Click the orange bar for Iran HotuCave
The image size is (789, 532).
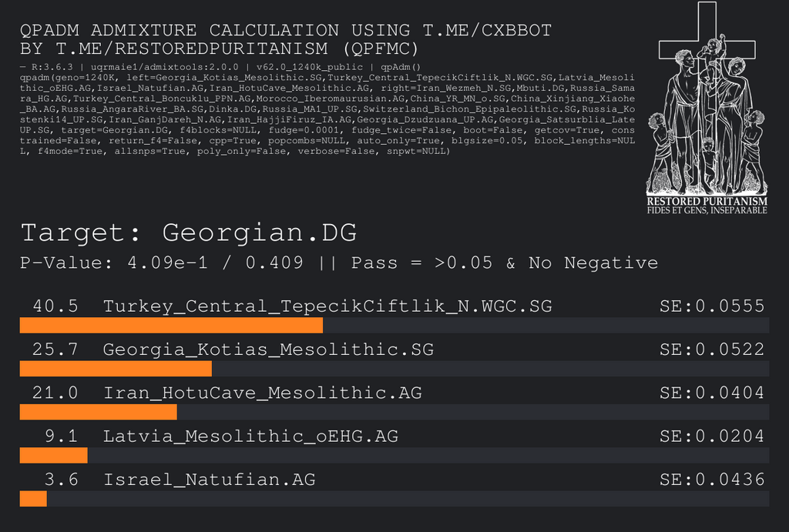pos(98,412)
